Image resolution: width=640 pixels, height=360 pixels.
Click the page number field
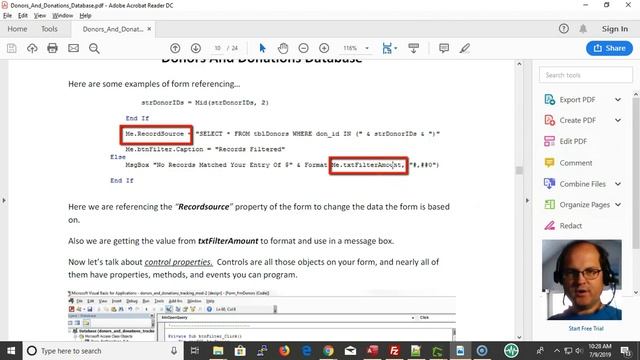pyautogui.click(x=218, y=48)
